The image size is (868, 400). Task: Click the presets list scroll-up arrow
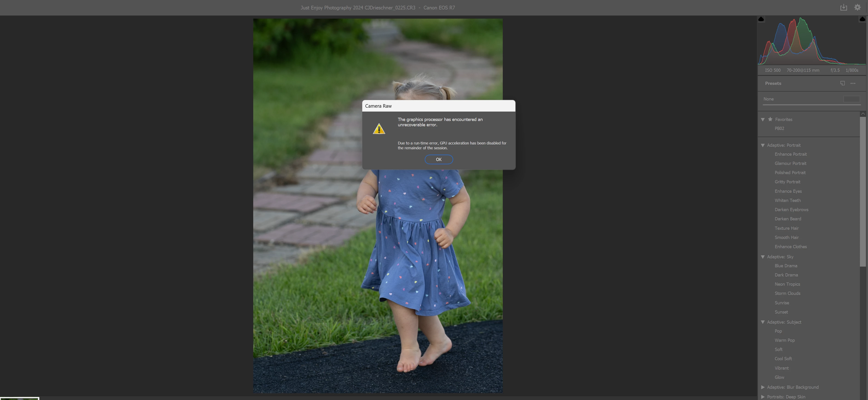pos(863,114)
